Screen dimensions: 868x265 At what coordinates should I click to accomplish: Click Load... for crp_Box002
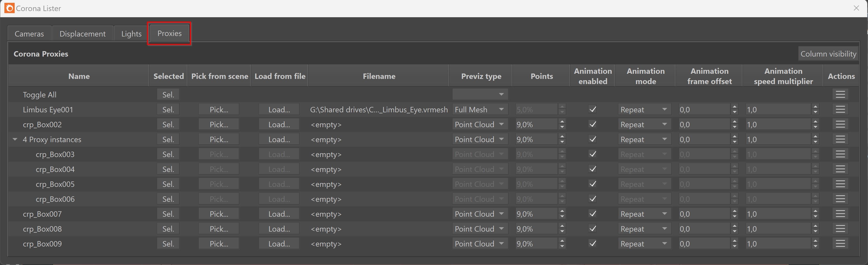coord(279,124)
